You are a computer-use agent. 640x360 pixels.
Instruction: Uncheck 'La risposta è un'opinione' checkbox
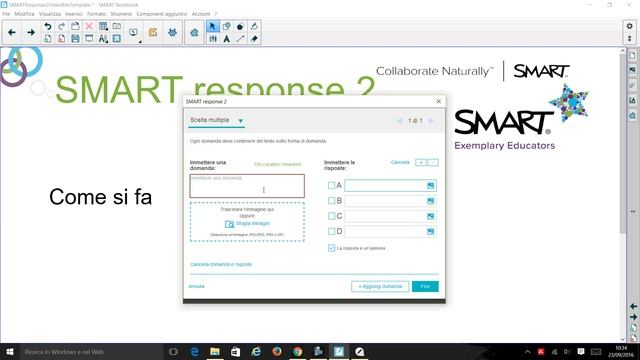click(331, 248)
